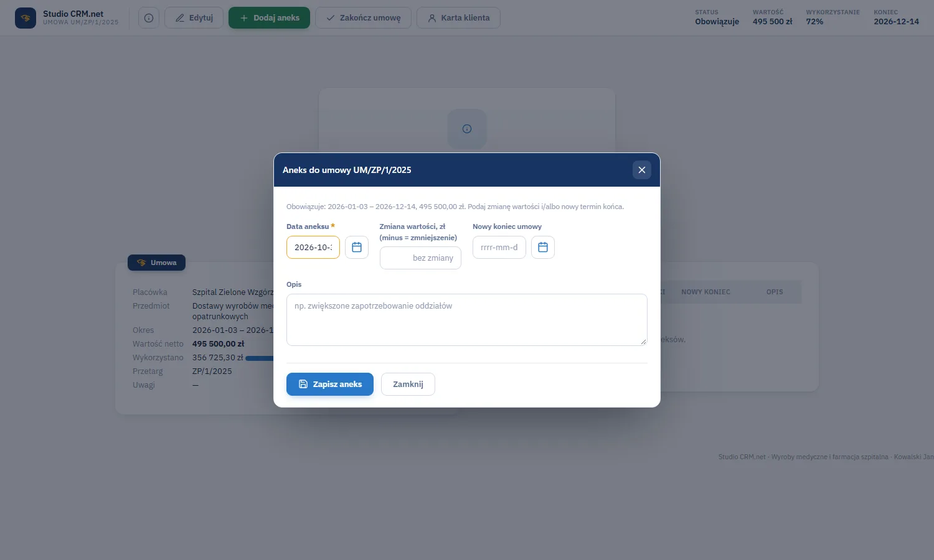Click the info icon in the top toolbar
Image resolution: width=934 pixels, height=560 pixels.
(149, 18)
